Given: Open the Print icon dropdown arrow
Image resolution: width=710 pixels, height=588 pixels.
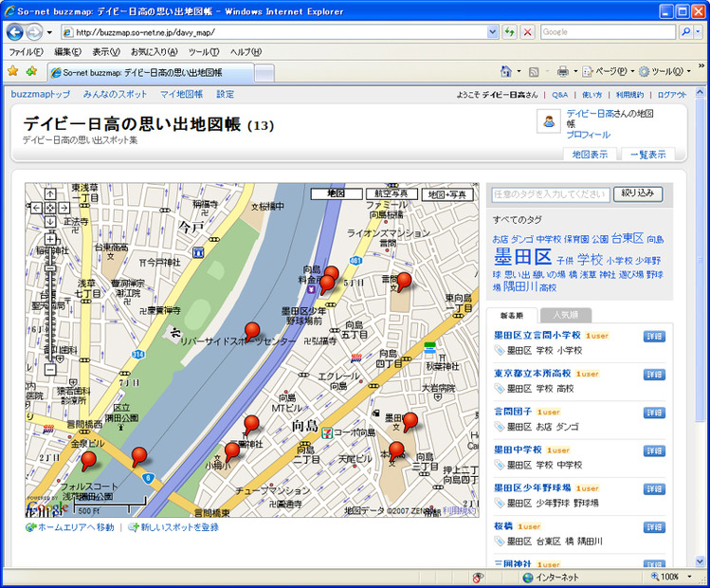Looking at the screenshot, I should pyautogui.click(x=575, y=71).
